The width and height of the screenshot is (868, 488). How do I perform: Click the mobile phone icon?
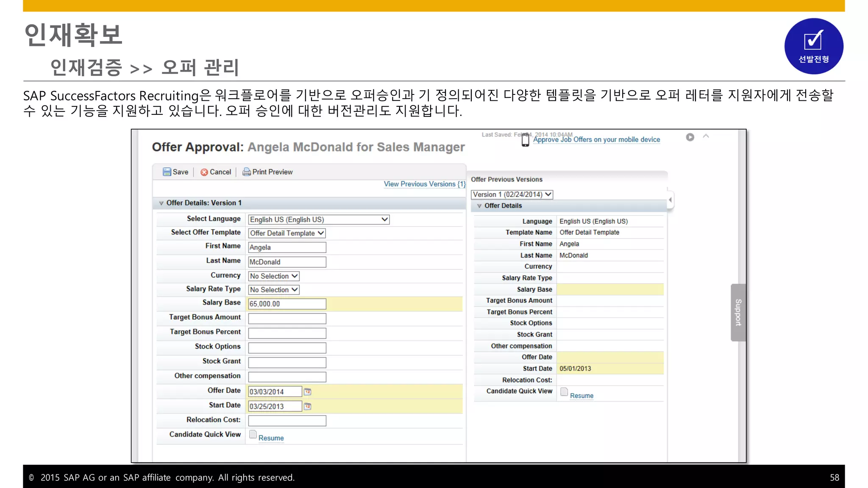tap(525, 139)
